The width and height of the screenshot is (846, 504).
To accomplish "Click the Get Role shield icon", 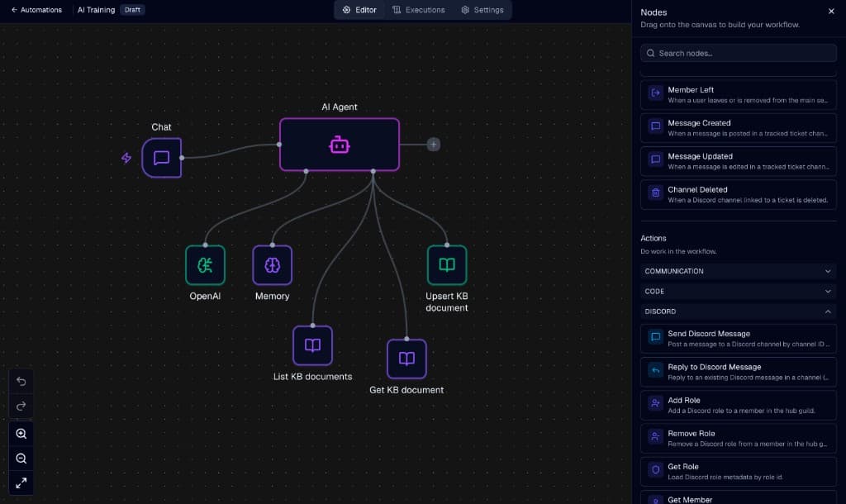I will click(x=655, y=469).
